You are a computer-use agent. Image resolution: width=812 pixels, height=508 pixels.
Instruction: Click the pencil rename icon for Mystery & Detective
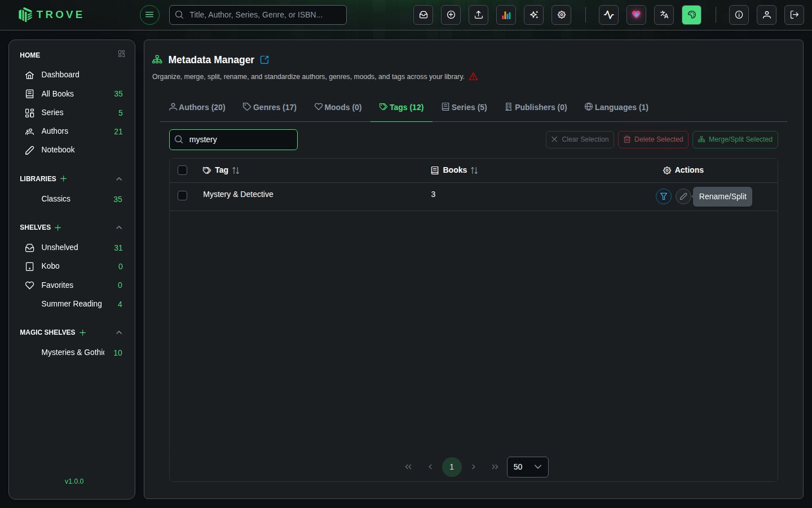click(x=683, y=196)
